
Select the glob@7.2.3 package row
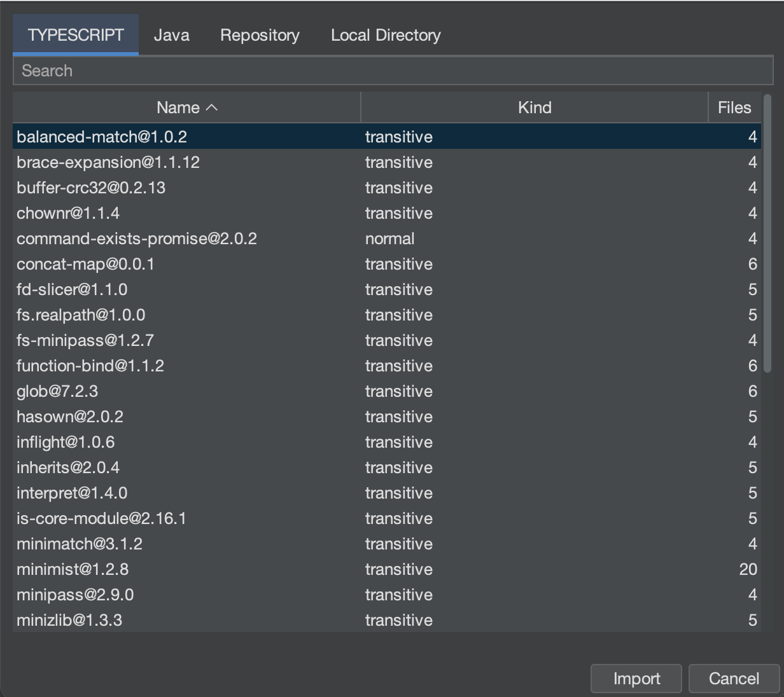[57, 391]
